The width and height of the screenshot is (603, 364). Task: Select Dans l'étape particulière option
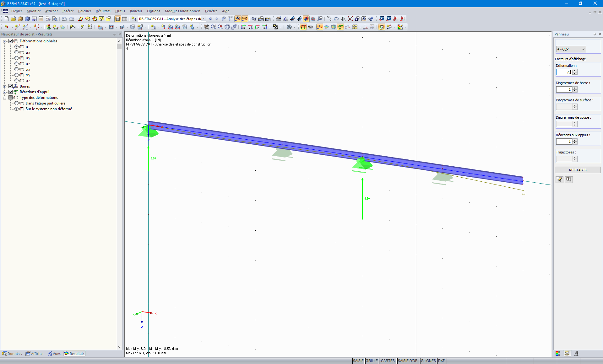tap(17, 103)
